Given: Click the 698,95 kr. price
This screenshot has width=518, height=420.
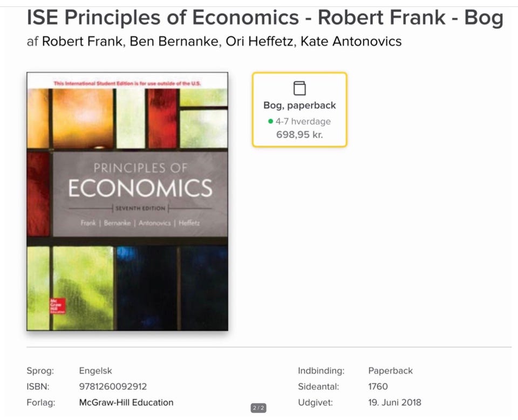Looking at the screenshot, I should [x=299, y=134].
